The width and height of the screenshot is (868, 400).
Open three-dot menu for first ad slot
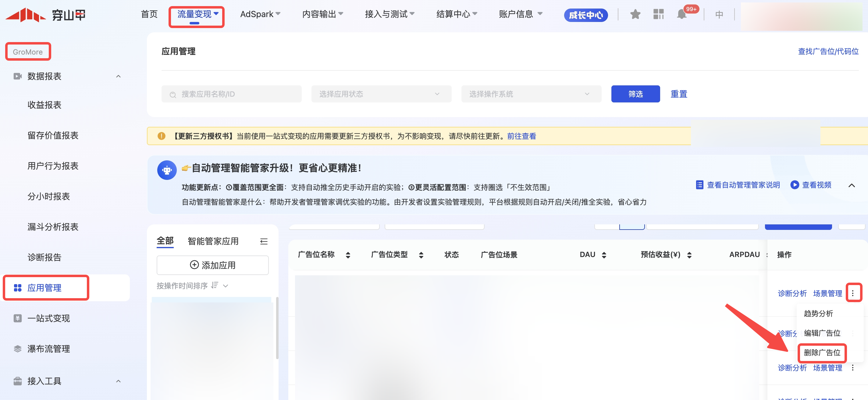852,293
